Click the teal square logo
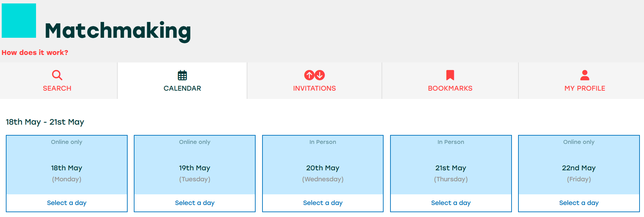Viewport: 644px width, 217px height. tap(19, 21)
